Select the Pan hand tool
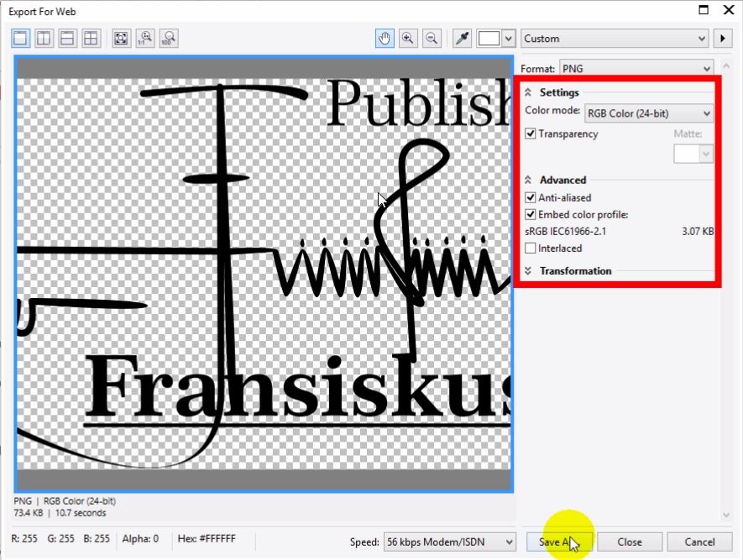This screenshot has width=743, height=560. (385, 39)
